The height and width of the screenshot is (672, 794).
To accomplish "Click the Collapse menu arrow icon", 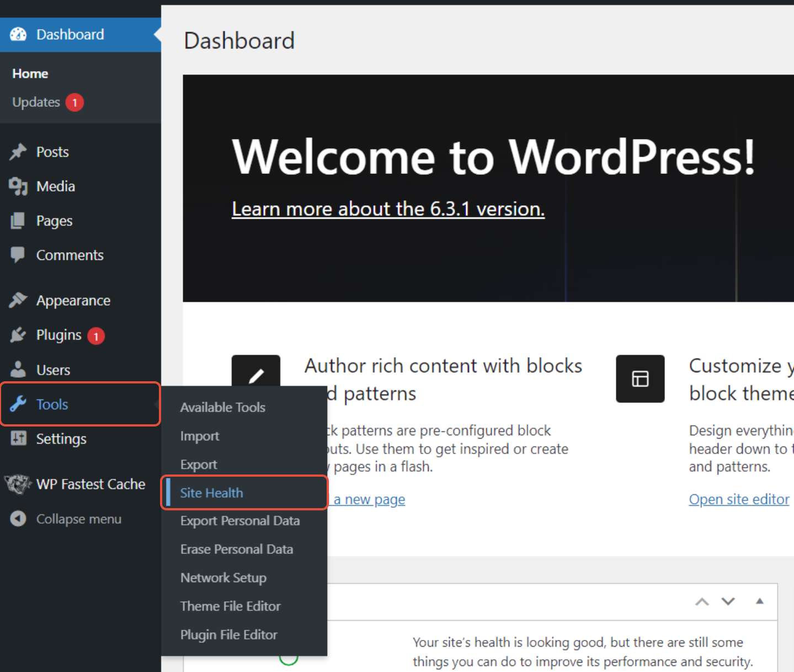I will coord(18,519).
